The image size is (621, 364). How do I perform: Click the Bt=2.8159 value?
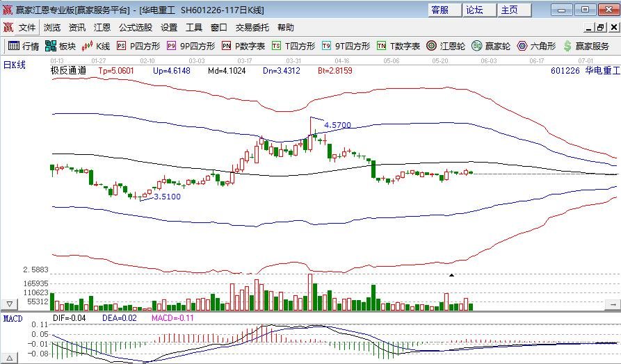point(335,71)
